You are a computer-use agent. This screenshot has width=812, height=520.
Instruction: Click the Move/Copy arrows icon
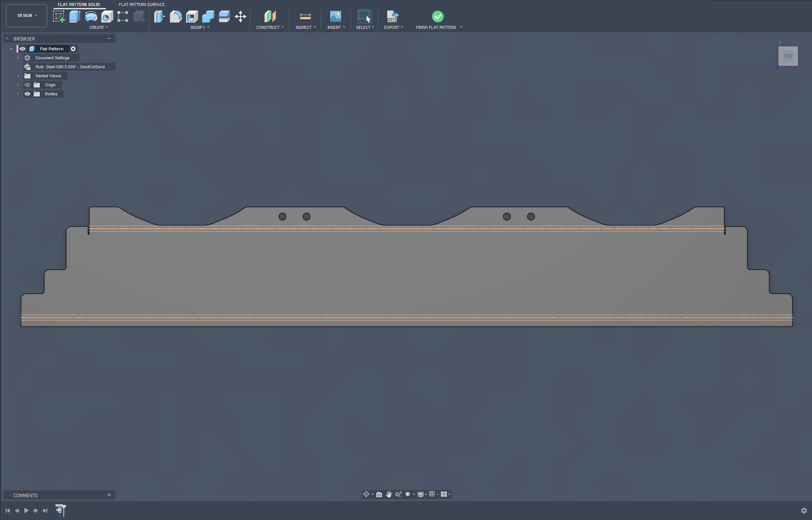[240, 17]
